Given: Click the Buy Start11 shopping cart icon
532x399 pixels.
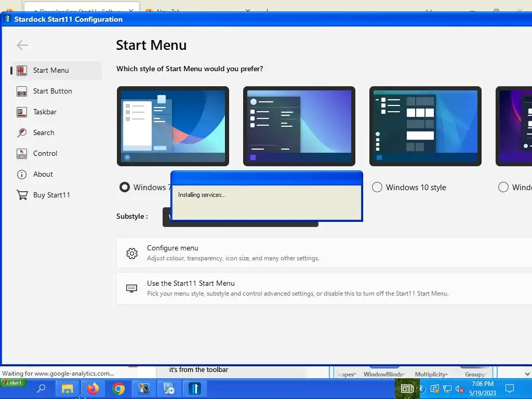Looking at the screenshot, I should click(22, 195).
